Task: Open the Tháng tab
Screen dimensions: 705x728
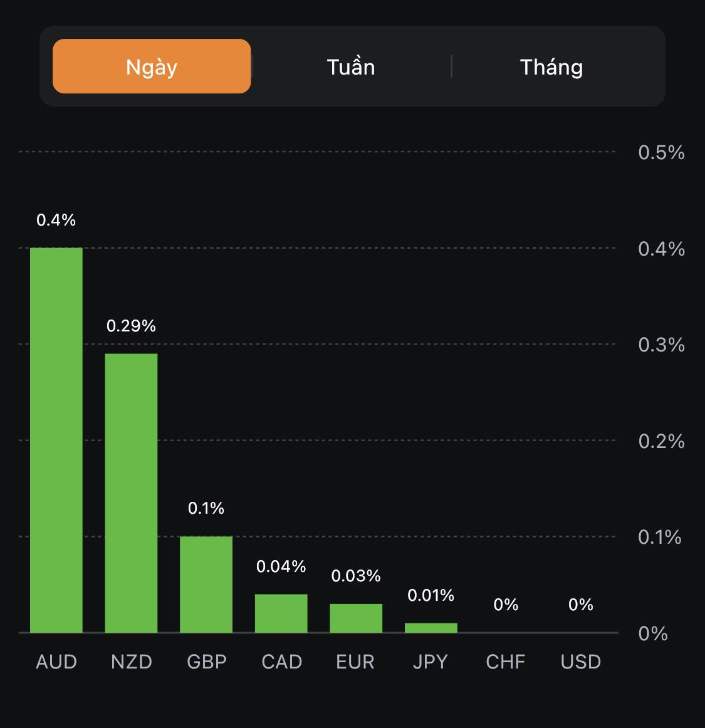Action: click(551, 66)
